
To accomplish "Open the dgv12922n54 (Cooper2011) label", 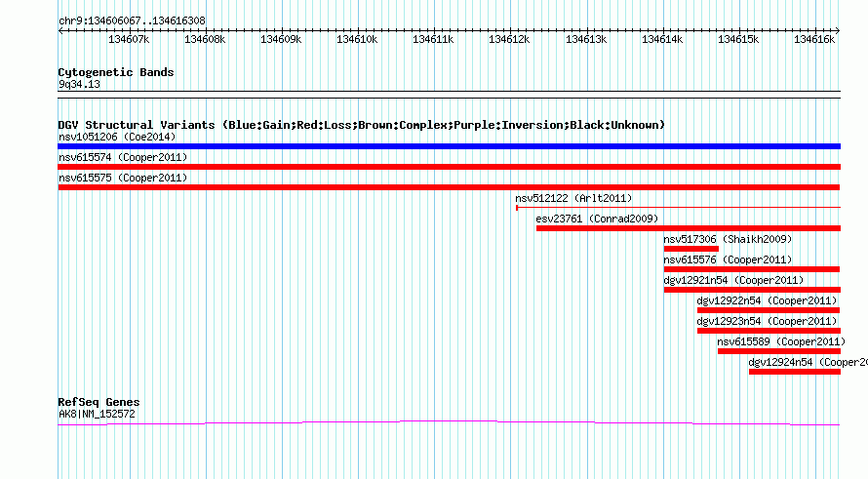I will (x=767, y=300).
